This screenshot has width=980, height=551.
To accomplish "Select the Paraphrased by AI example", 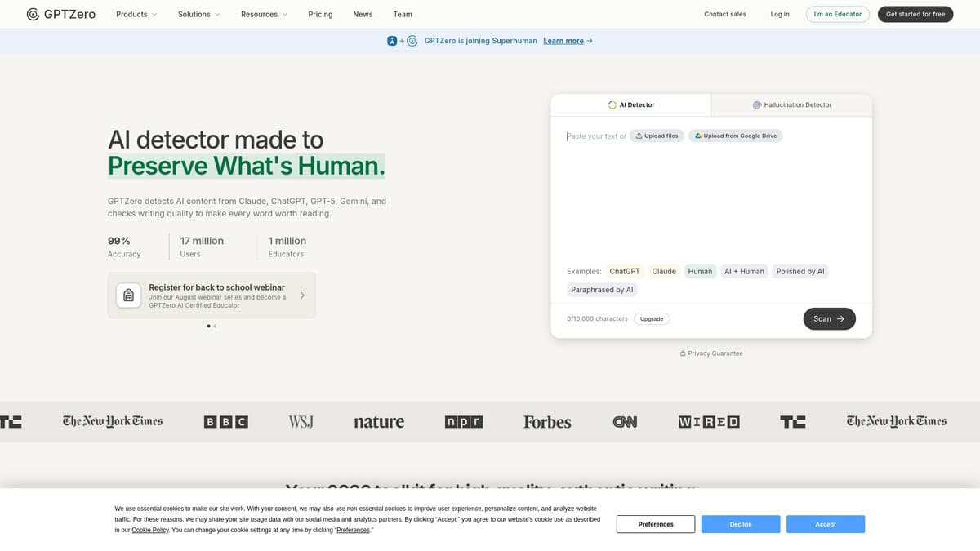I will tap(602, 290).
